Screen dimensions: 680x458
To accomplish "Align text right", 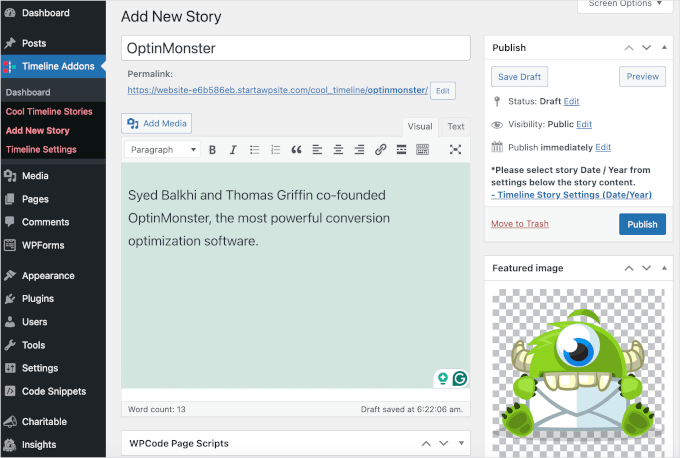I will (x=359, y=150).
